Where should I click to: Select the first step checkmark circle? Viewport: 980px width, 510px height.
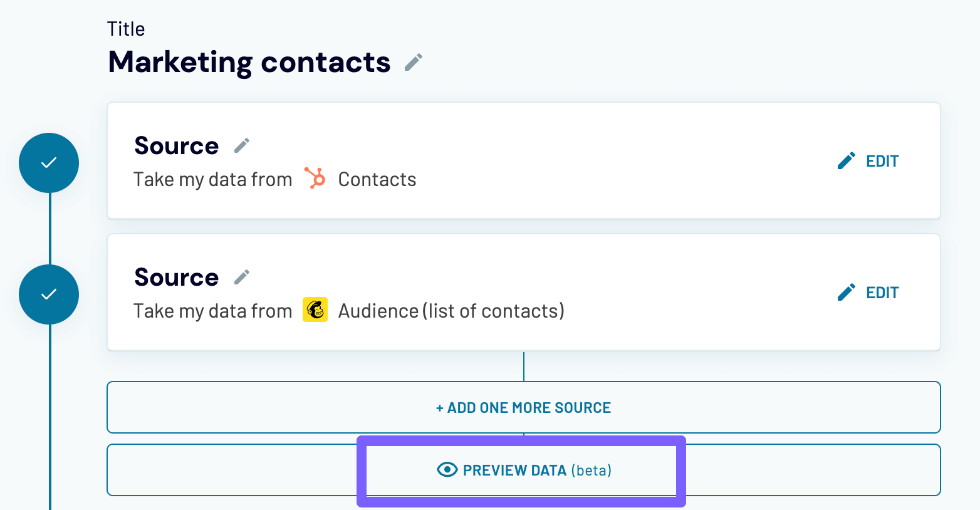(x=49, y=163)
